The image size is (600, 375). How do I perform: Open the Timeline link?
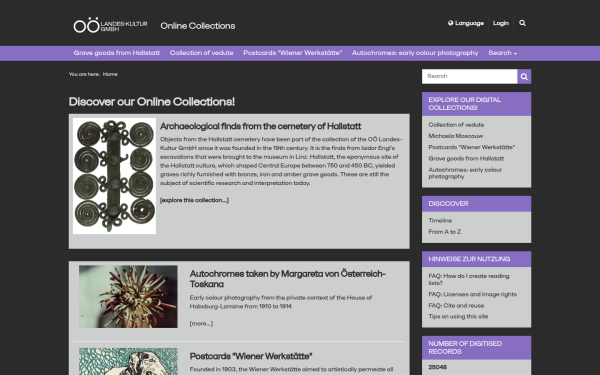[440, 221]
